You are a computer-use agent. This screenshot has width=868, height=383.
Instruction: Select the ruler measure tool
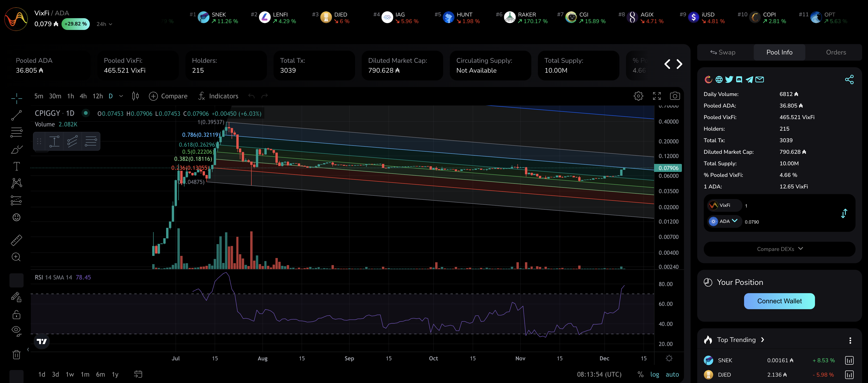[x=16, y=240]
